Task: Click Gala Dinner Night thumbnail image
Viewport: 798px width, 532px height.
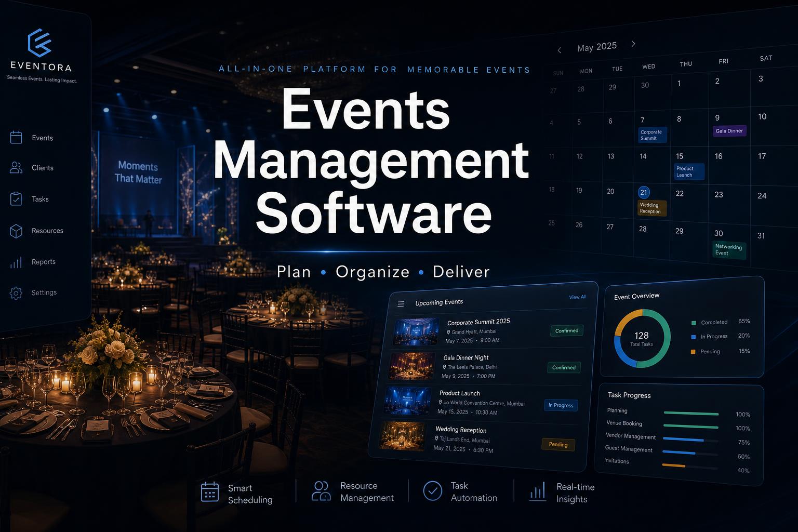Action: tap(411, 366)
